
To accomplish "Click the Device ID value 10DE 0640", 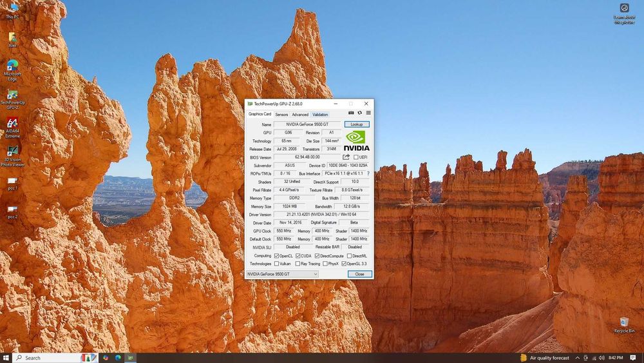I will (348, 165).
